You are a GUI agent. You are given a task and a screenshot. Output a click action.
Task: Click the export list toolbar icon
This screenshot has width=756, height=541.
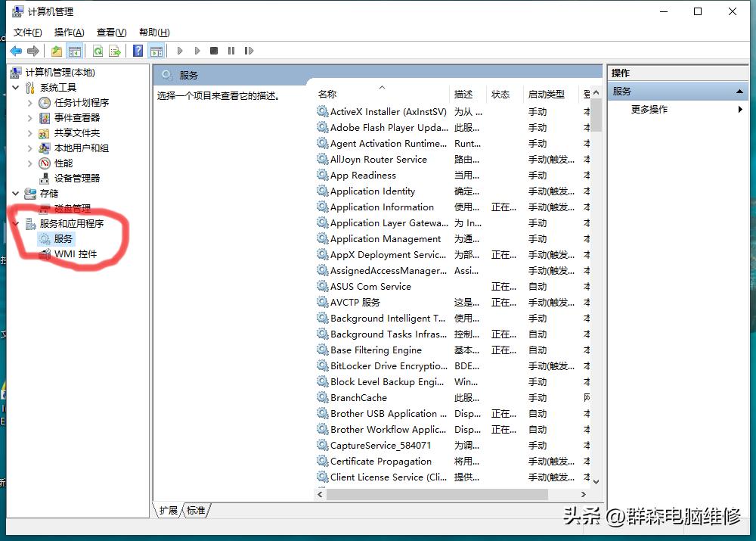point(115,51)
